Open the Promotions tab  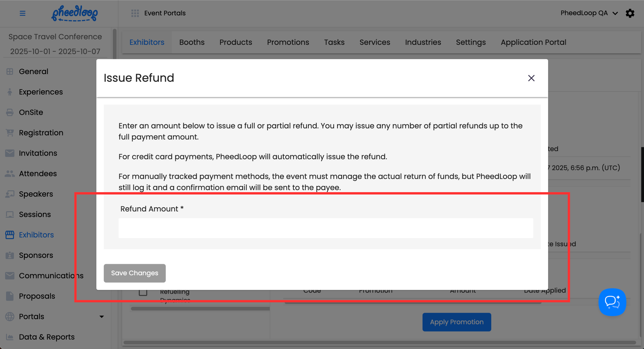[288, 42]
